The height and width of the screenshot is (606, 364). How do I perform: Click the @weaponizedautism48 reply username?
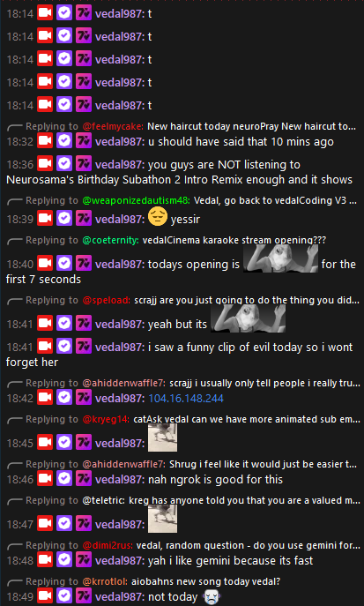point(137,200)
